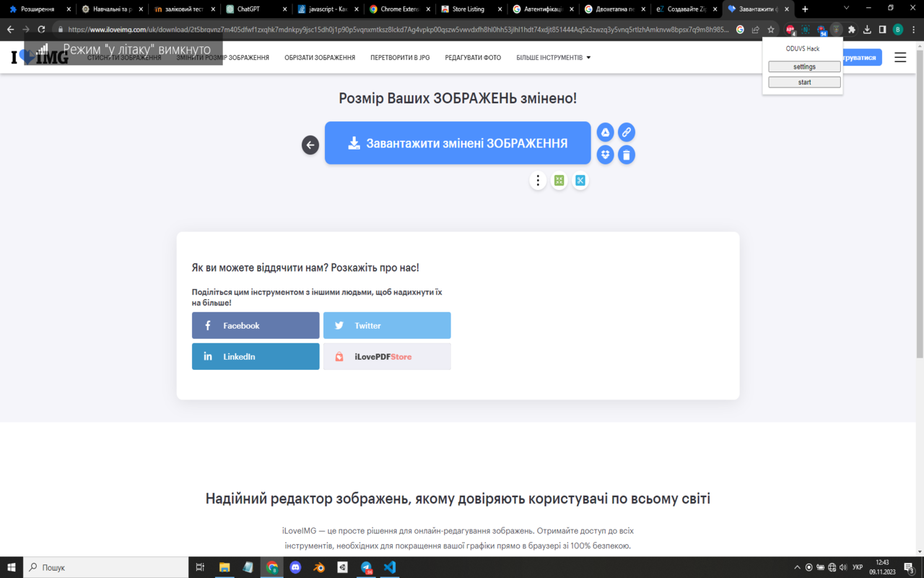Share the tool on Twitter
The height and width of the screenshot is (578, 924).
(387, 325)
